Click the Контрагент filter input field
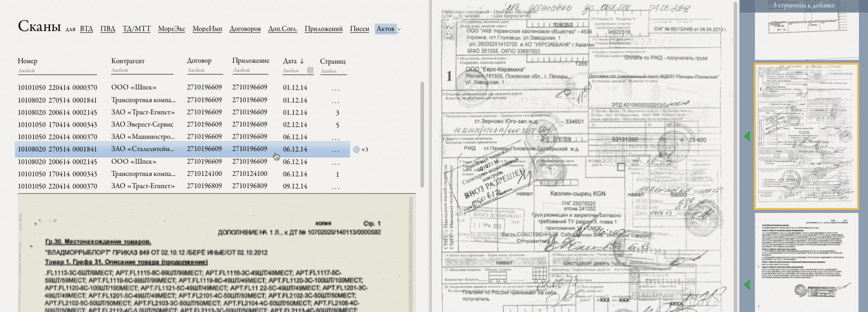The height and width of the screenshot is (312, 868). pos(142,71)
